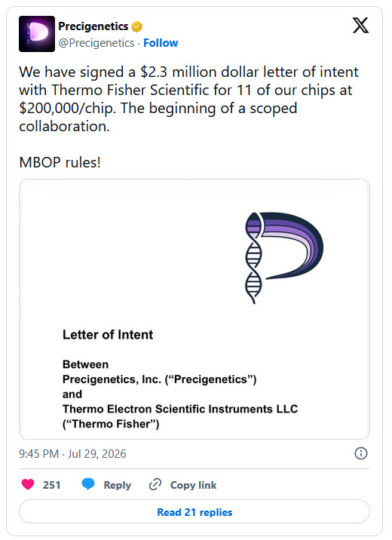Click the 251 likes count
392x540 pixels.
click(51, 485)
